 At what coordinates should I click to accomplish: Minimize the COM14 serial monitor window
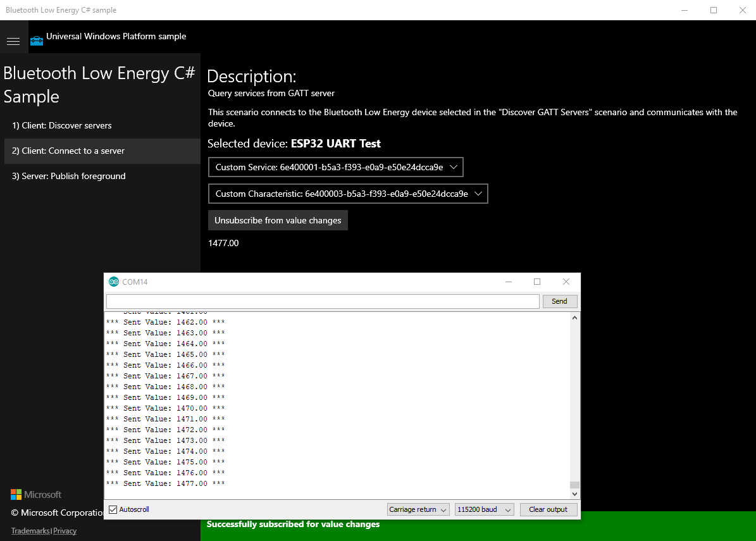point(508,282)
